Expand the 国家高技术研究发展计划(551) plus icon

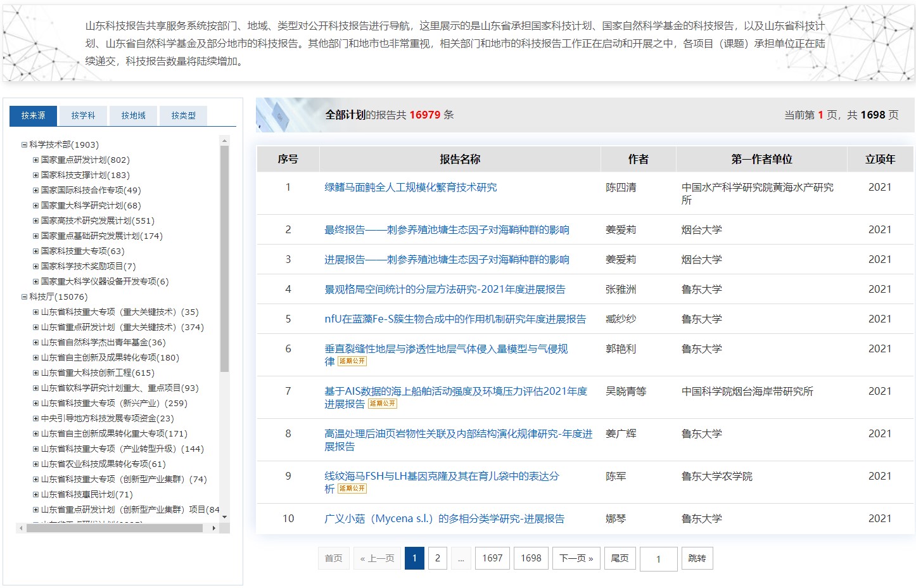click(36, 221)
